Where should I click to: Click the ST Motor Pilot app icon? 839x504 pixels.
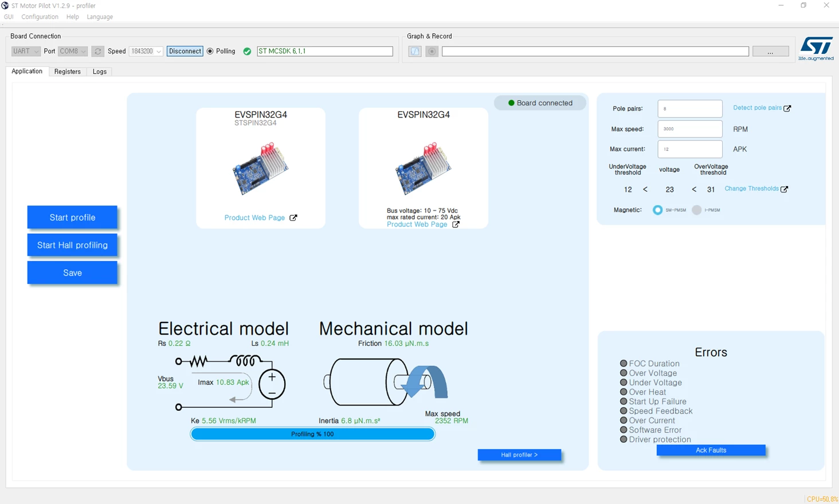(x=5, y=6)
